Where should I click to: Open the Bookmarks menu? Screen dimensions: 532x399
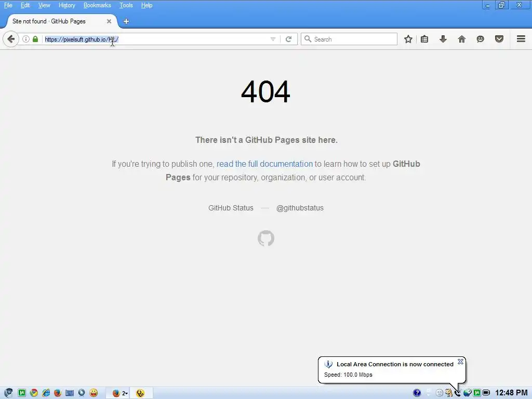(97, 5)
